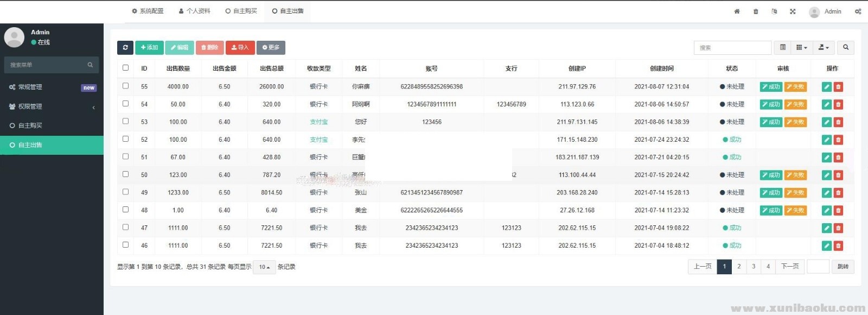Select the checkbox for row ID 49
Viewport: 868px width, 315px height.
(x=126, y=192)
